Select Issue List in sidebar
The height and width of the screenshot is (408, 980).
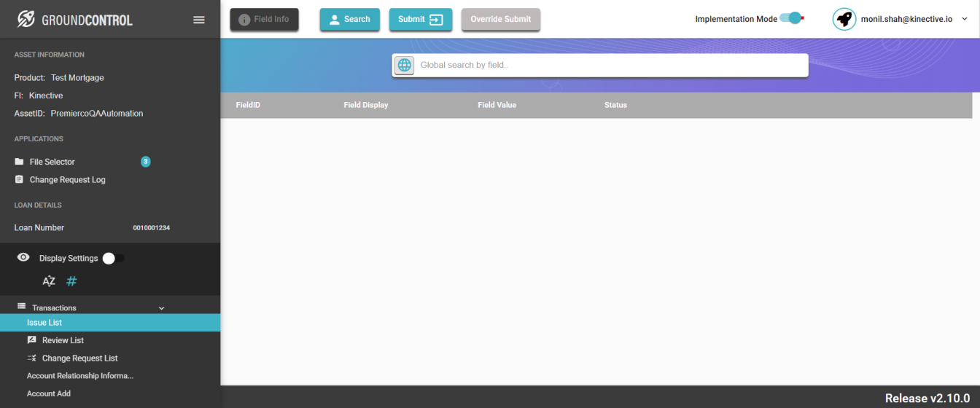(x=110, y=323)
